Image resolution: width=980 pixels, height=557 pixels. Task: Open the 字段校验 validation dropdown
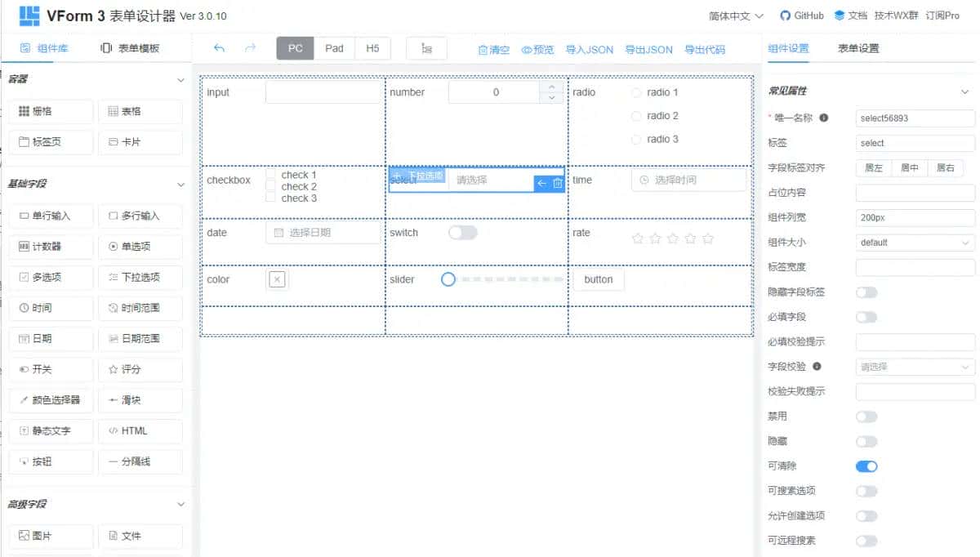pyautogui.click(x=914, y=366)
